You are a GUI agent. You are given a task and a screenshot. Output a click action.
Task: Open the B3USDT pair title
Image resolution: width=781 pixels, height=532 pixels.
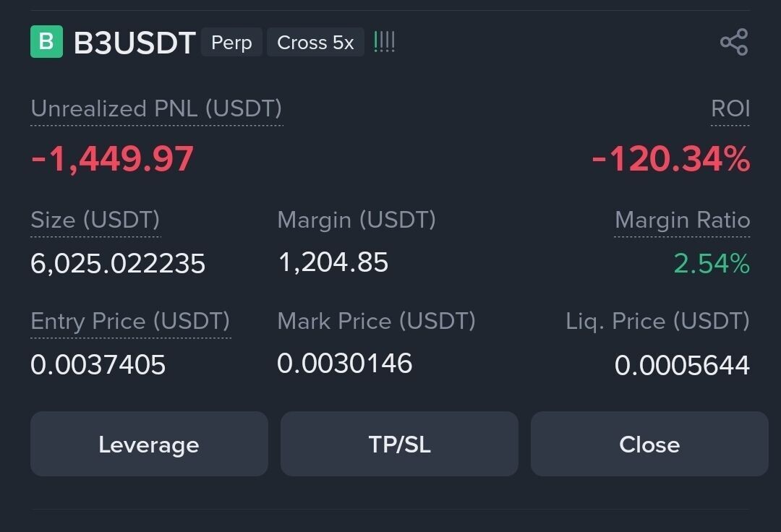point(135,43)
